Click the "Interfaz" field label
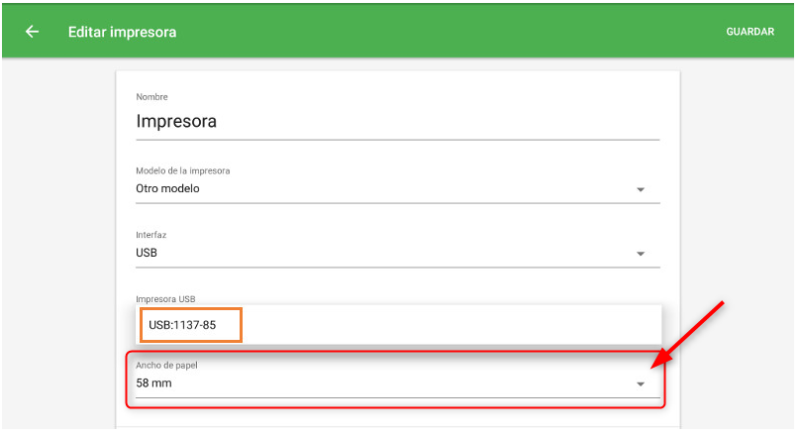The height and width of the screenshot is (436, 800). (x=151, y=235)
